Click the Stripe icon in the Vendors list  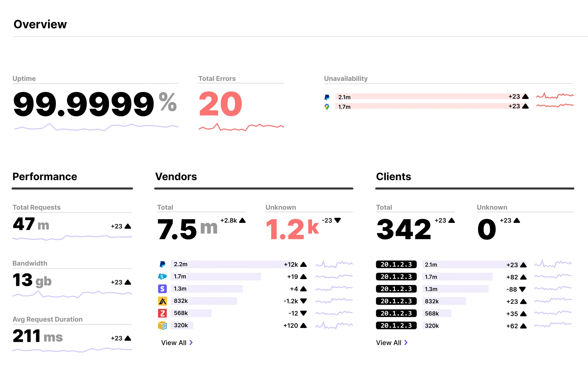pos(162,289)
